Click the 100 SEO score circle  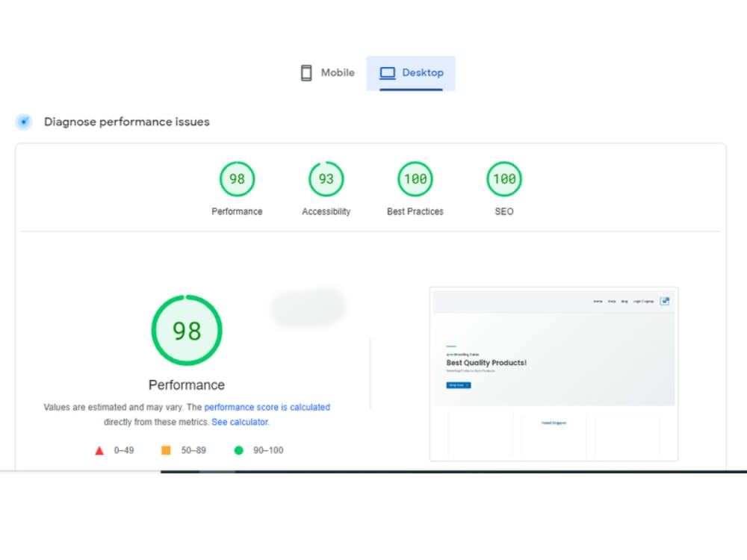(x=503, y=178)
